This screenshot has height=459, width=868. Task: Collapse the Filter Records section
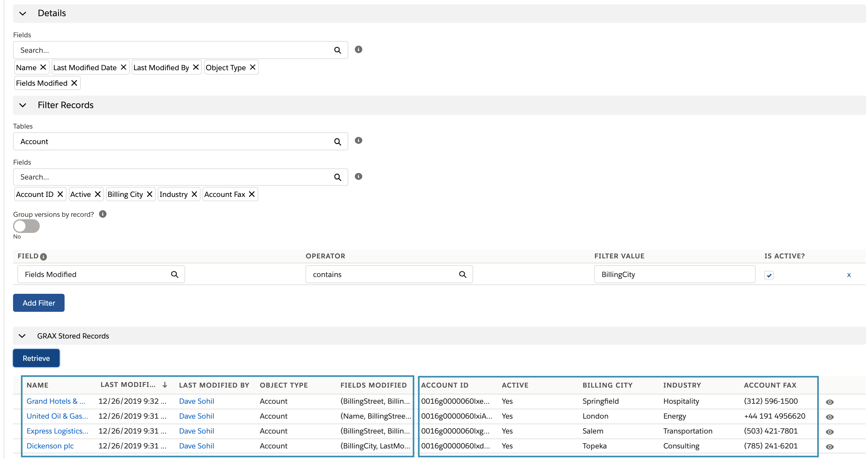tap(23, 105)
